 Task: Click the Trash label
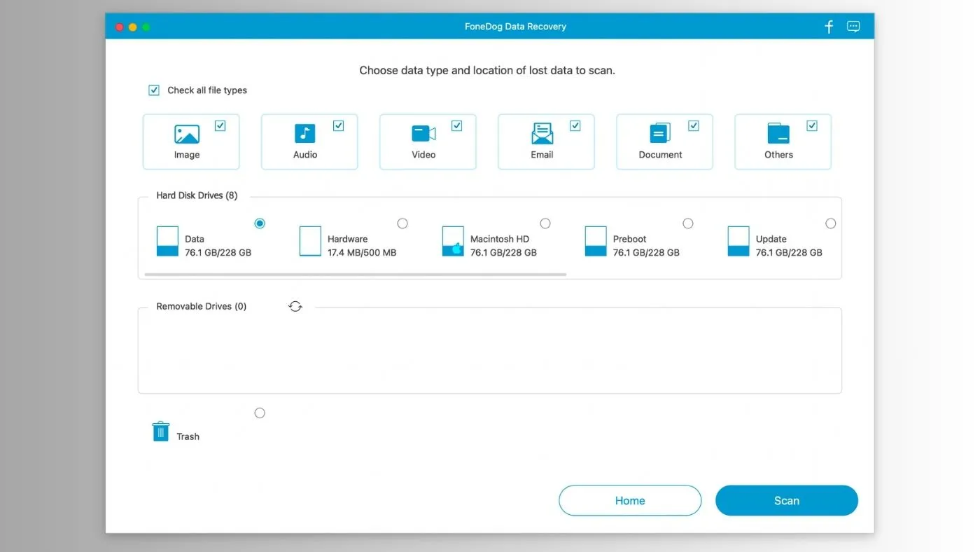pos(188,436)
